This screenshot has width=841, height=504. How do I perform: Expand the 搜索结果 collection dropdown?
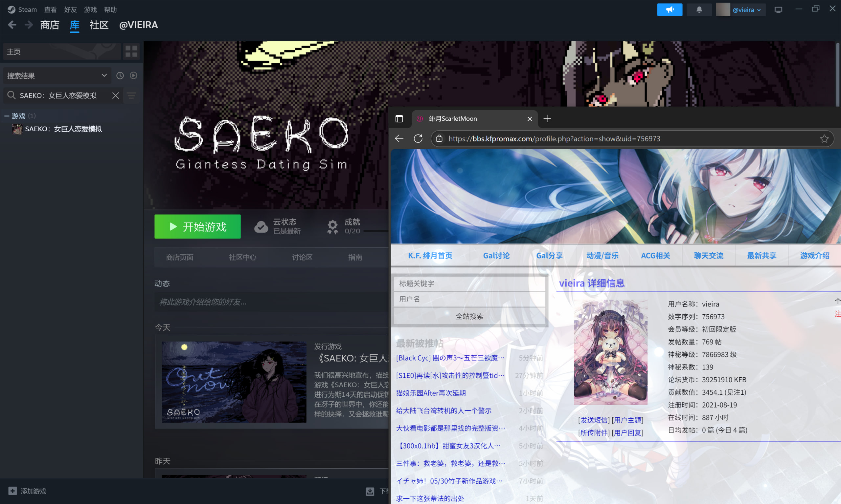(104, 75)
